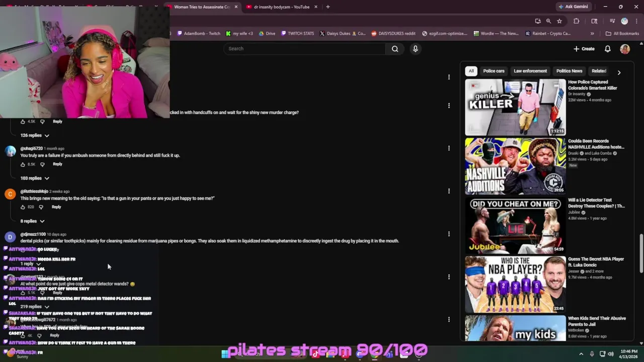Activate voice search microphone icon
The width and height of the screenshot is (644, 362).
[x=415, y=49]
